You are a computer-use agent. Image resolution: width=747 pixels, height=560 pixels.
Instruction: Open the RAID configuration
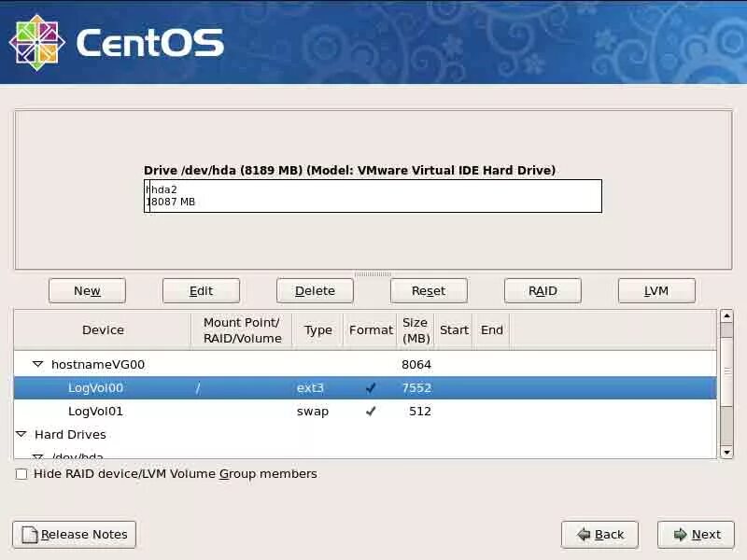pyautogui.click(x=543, y=290)
